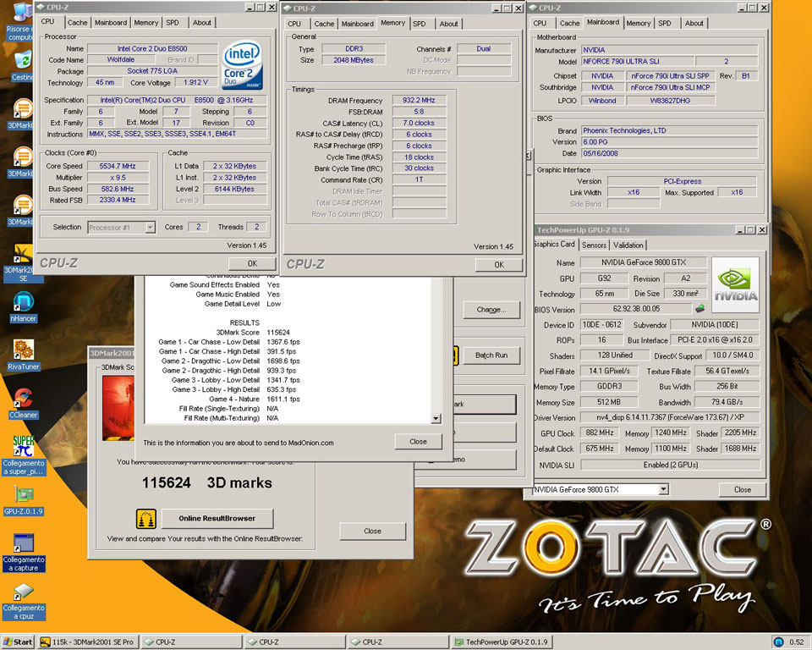Click the Batch Run button
This screenshot has height=650, width=812.
coord(491,355)
